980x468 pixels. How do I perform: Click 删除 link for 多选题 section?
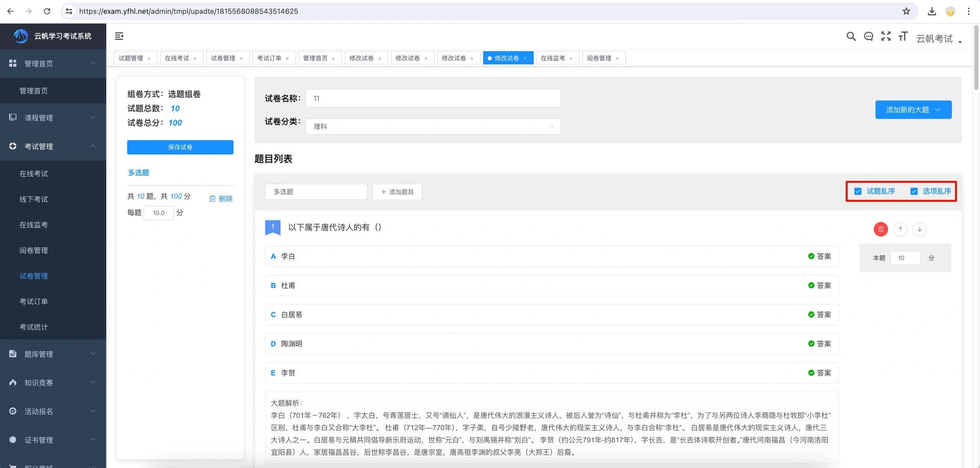pos(221,199)
